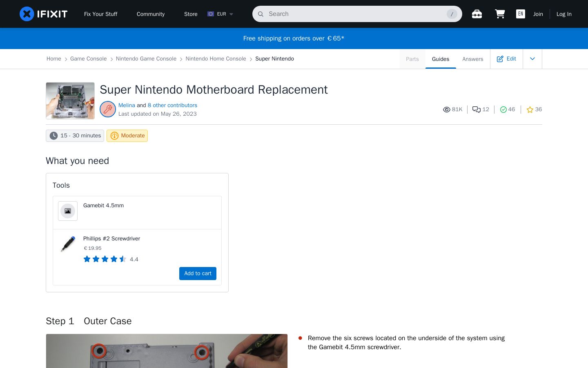Click the completions checkmark icon
Screen dimensions: 588x368
(x=503, y=110)
